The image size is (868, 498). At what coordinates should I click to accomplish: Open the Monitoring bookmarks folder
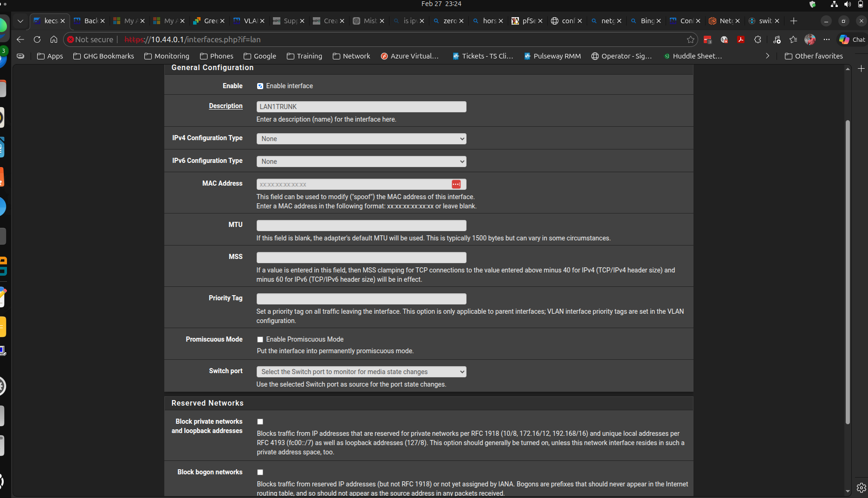coord(167,56)
